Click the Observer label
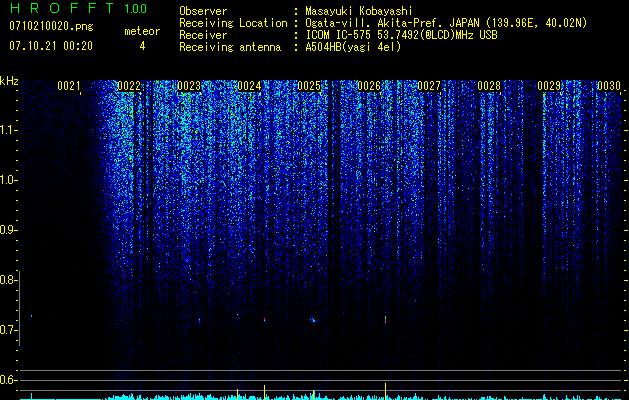The height and width of the screenshot is (400, 629). 203,11
